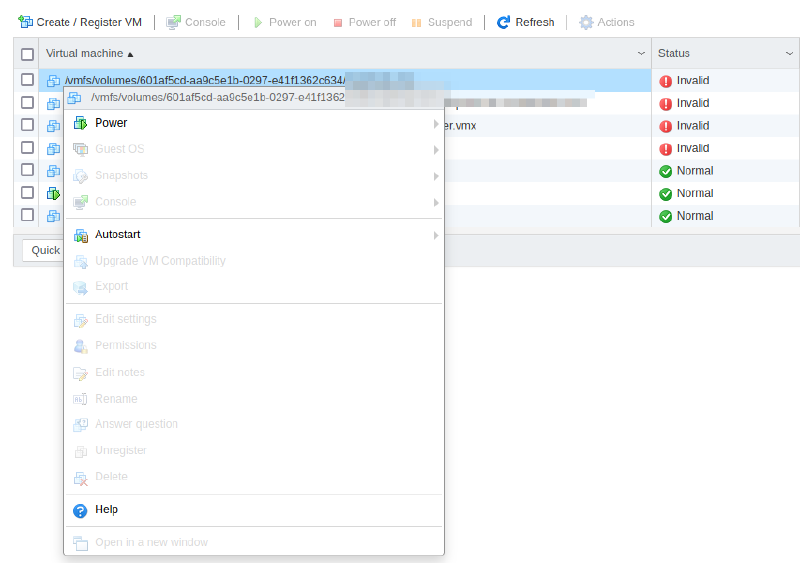Open the Virtual machine column dropdown arrow

641,53
